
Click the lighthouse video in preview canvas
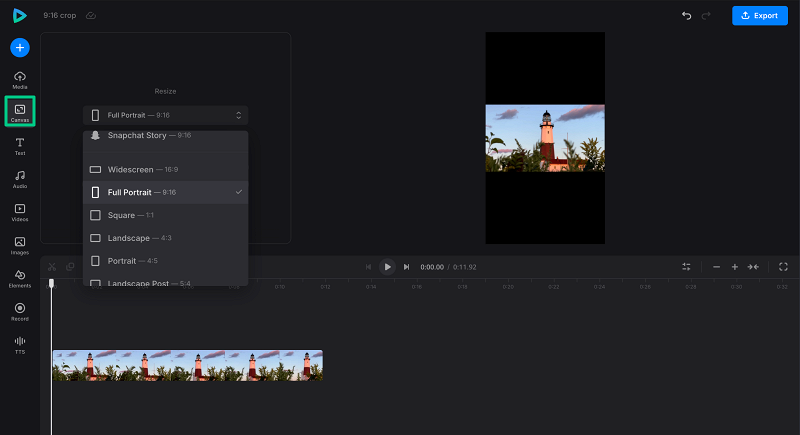tap(545, 138)
